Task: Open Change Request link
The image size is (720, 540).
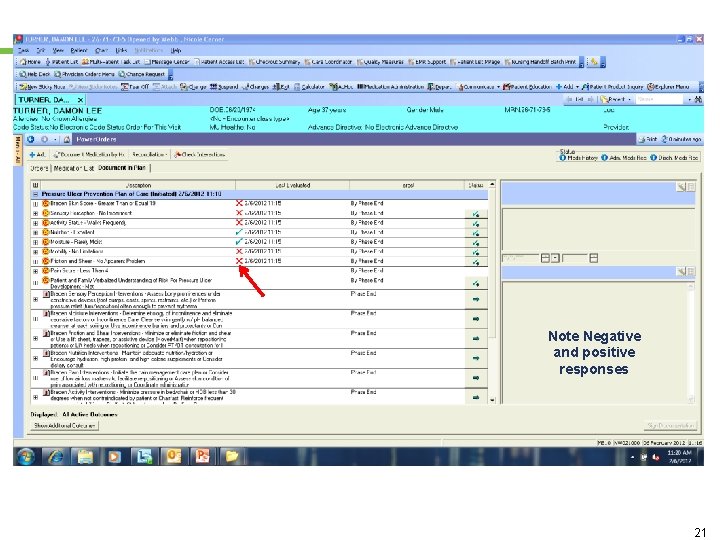Action: (141, 74)
